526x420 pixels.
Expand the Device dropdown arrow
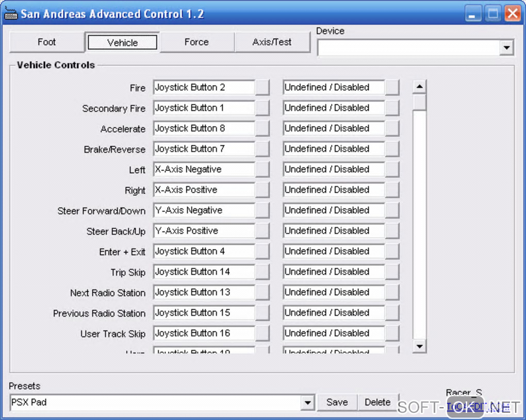tap(506, 47)
